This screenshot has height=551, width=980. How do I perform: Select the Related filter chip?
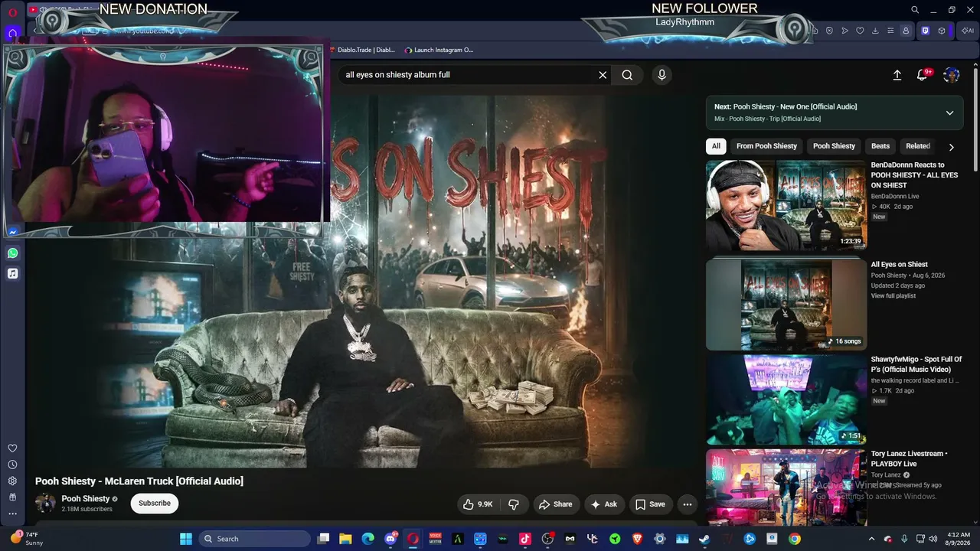pyautogui.click(x=918, y=146)
